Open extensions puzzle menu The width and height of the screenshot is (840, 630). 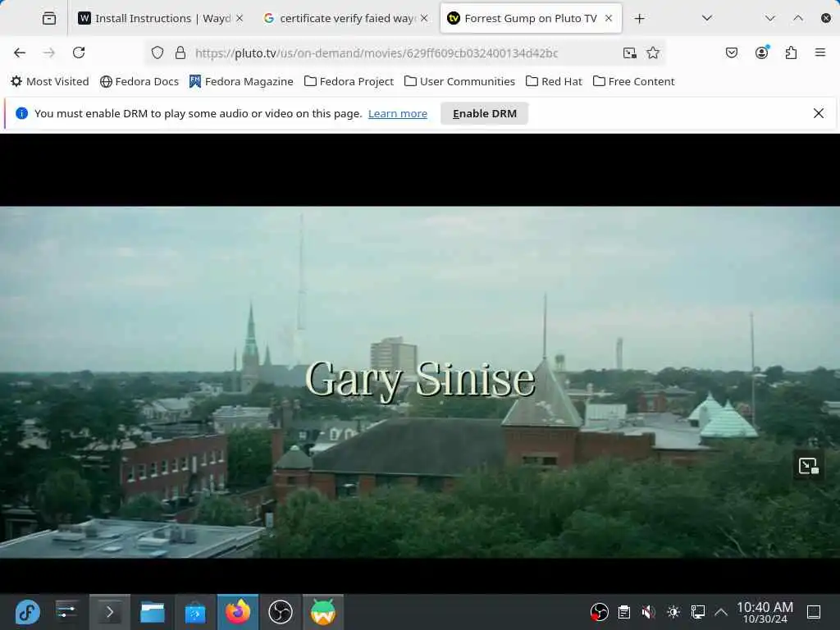pos(792,52)
